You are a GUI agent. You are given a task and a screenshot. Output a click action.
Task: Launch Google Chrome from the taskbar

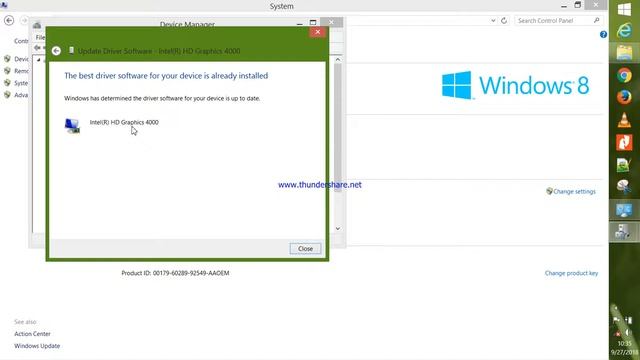(x=624, y=76)
